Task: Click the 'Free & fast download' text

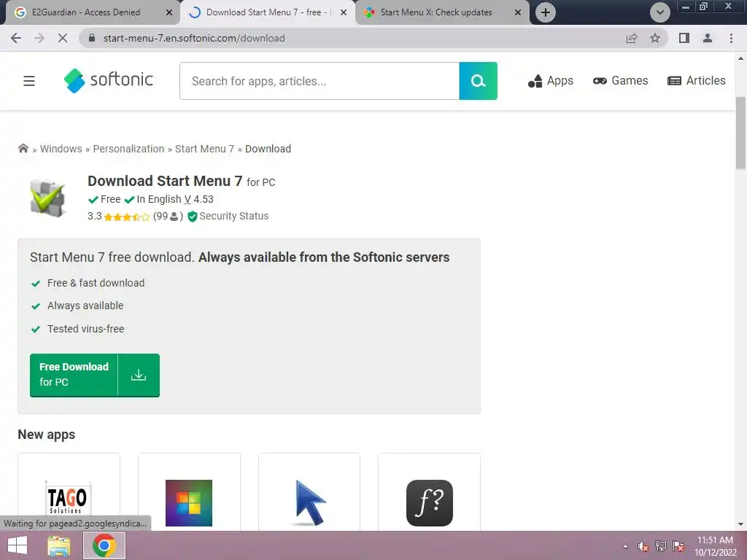Action: click(x=96, y=283)
